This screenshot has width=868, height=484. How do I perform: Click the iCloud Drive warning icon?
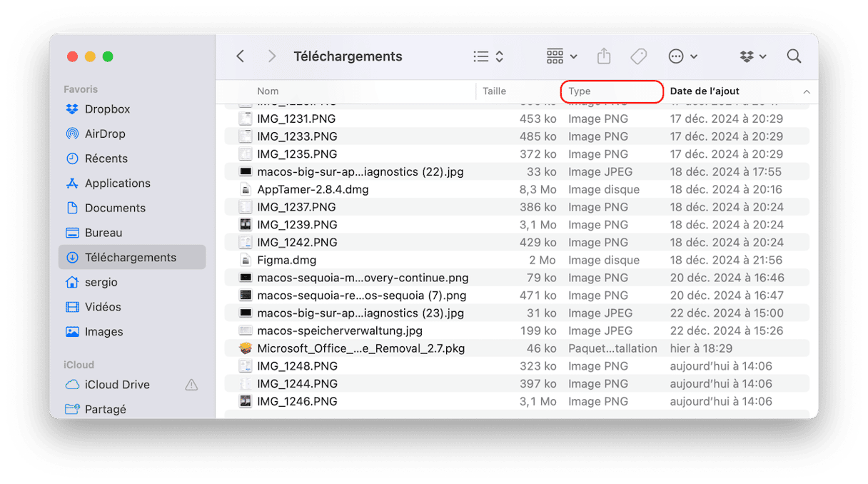[x=191, y=385]
